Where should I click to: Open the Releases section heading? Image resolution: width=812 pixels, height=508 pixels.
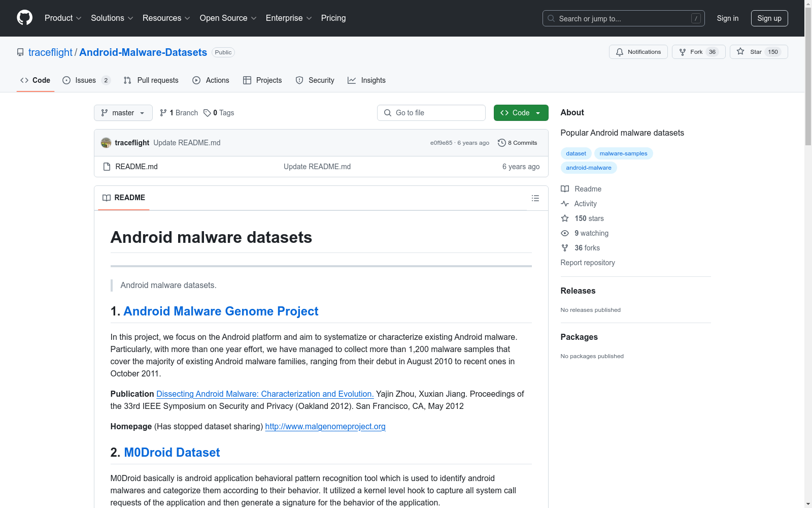coord(578,291)
